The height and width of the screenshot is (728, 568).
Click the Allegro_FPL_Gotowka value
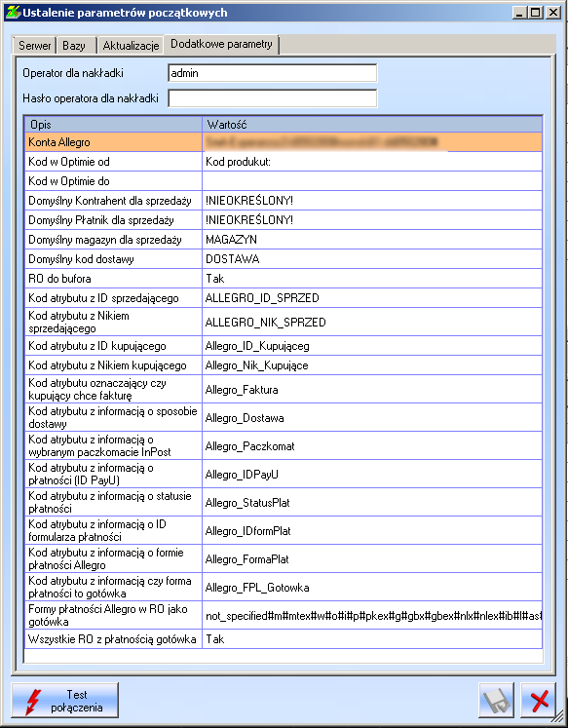point(372,588)
